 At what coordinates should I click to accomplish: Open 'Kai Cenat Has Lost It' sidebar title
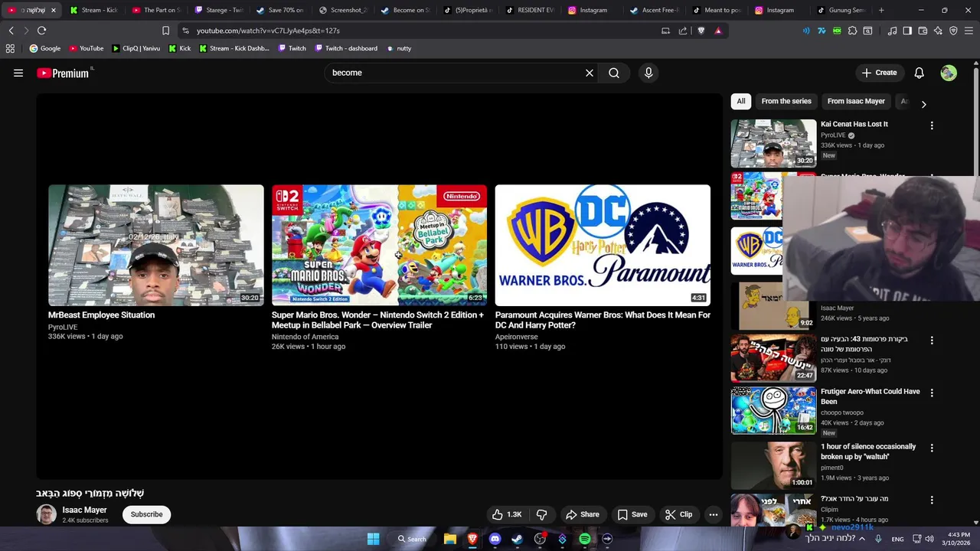point(854,124)
